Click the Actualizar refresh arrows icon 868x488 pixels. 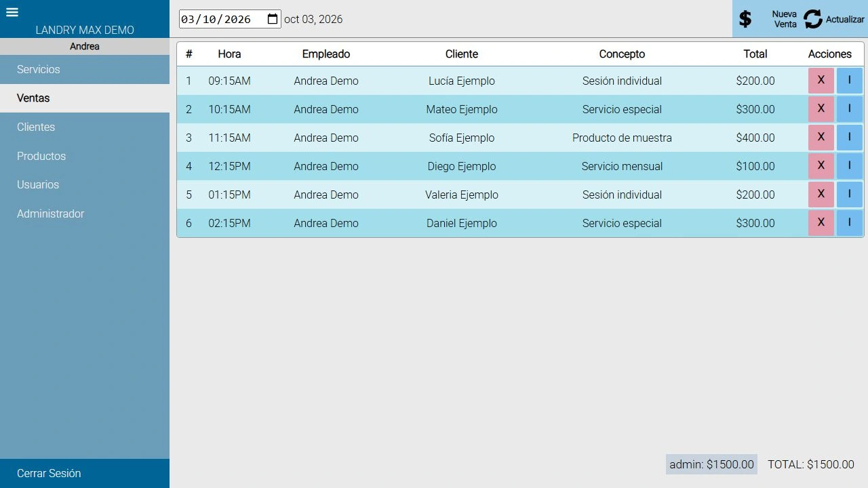tap(813, 19)
